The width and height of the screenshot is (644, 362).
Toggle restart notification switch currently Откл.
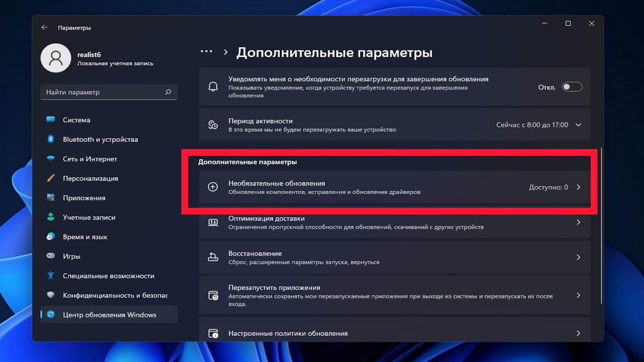(572, 87)
